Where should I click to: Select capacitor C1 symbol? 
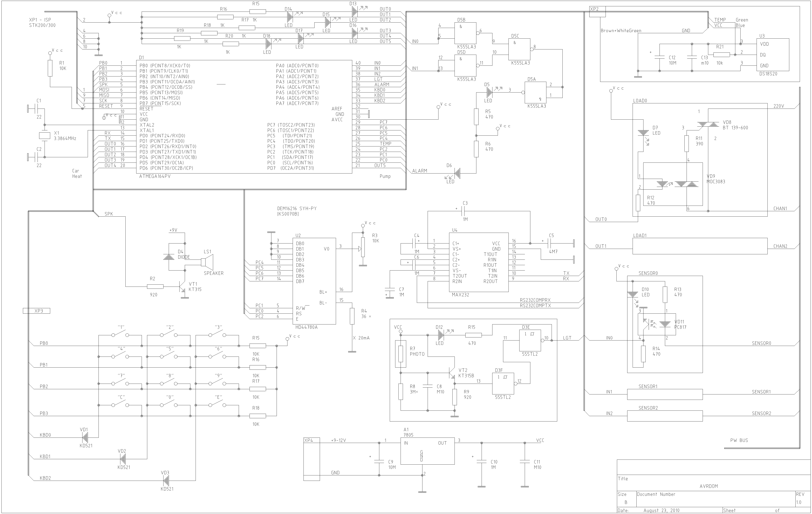(x=36, y=109)
